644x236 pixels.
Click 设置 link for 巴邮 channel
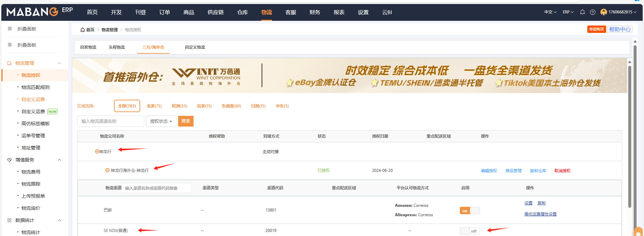tap(529, 203)
